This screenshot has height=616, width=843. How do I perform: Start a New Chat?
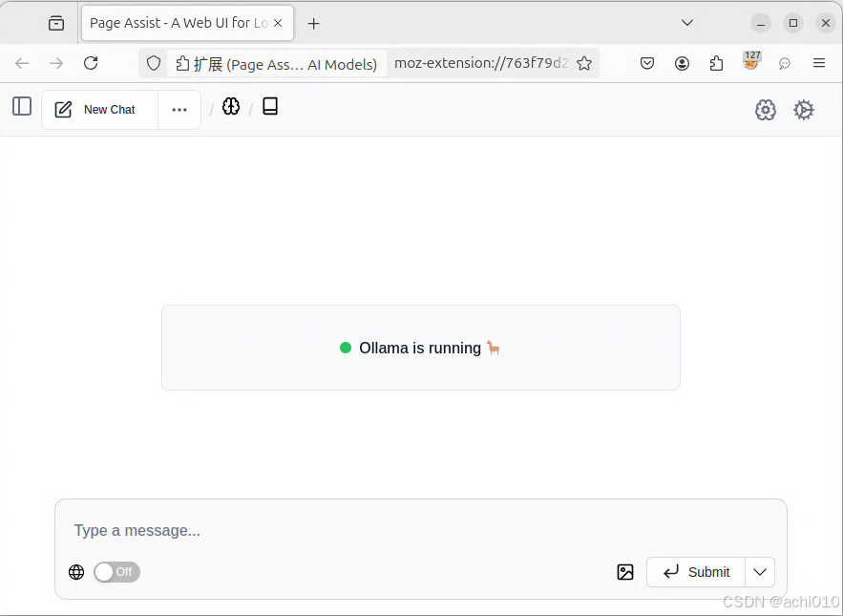click(100, 110)
